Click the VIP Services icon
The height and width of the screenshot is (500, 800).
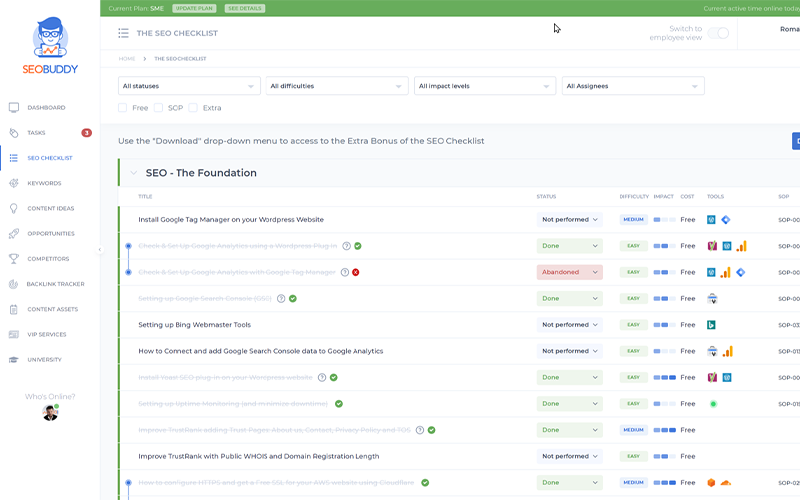(14, 335)
